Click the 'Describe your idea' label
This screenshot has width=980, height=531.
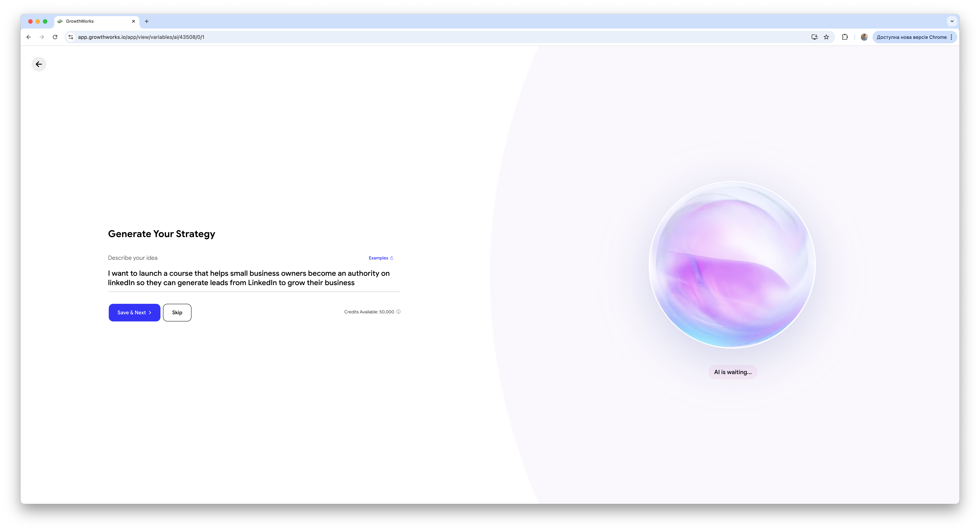[x=133, y=258]
